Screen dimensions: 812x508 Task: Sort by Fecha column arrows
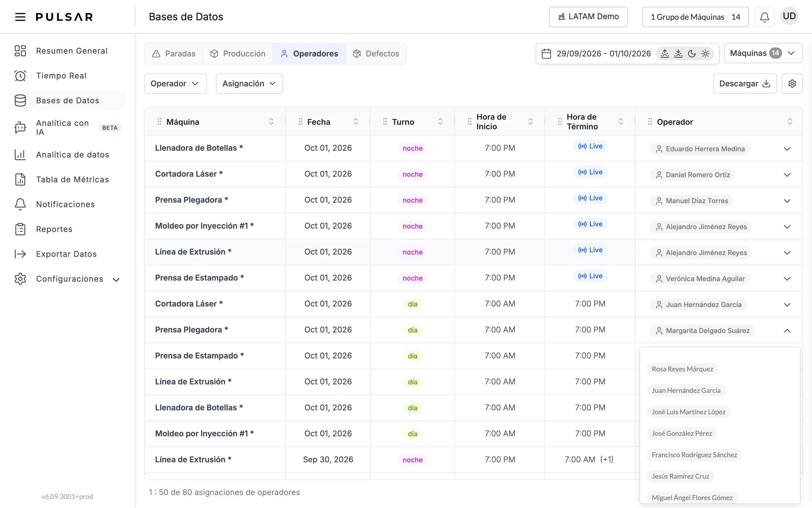click(356, 122)
